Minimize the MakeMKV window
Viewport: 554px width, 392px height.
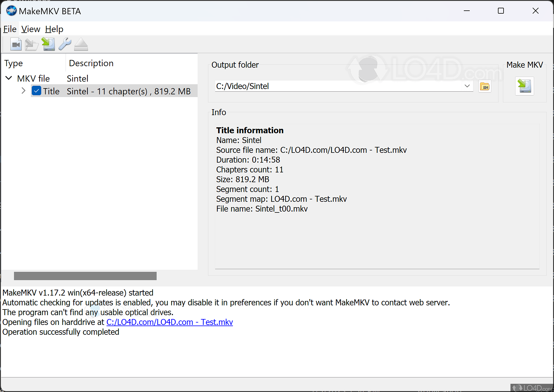[467, 11]
